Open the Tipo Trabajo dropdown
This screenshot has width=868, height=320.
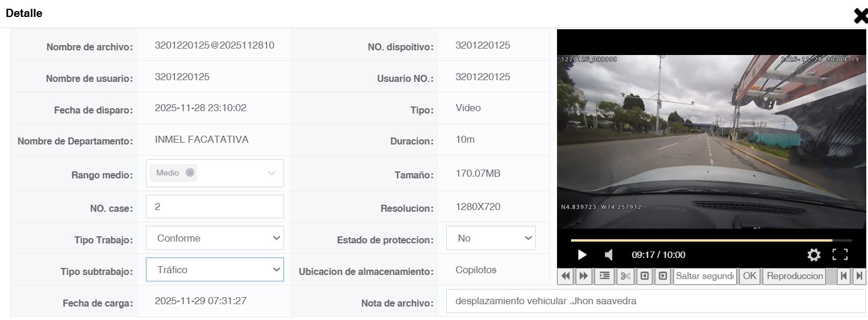point(215,238)
